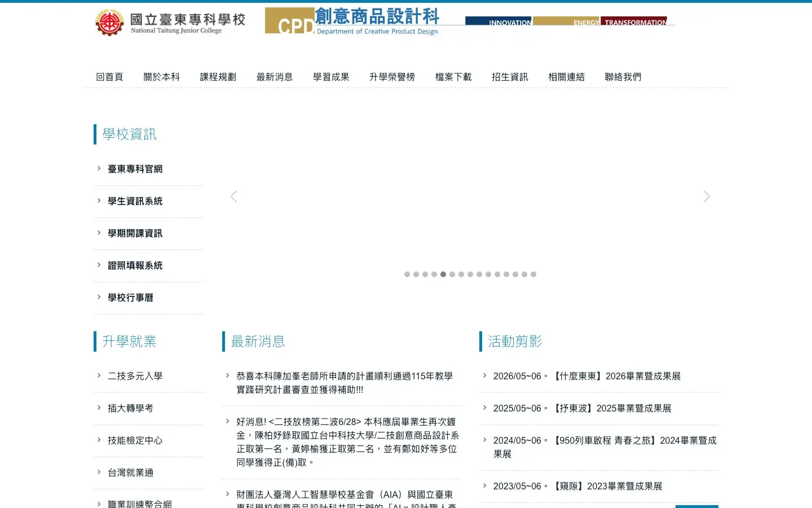Click chevron beside 二技多元入學
Image resolution: width=812 pixels, height=508 pixels.
tap(99, 375)
